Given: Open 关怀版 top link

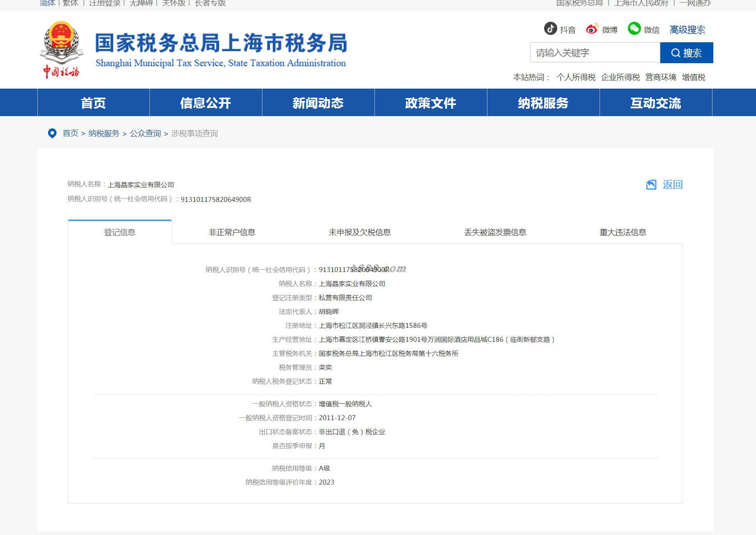Looking at the screenshot, I should (174, 3).
